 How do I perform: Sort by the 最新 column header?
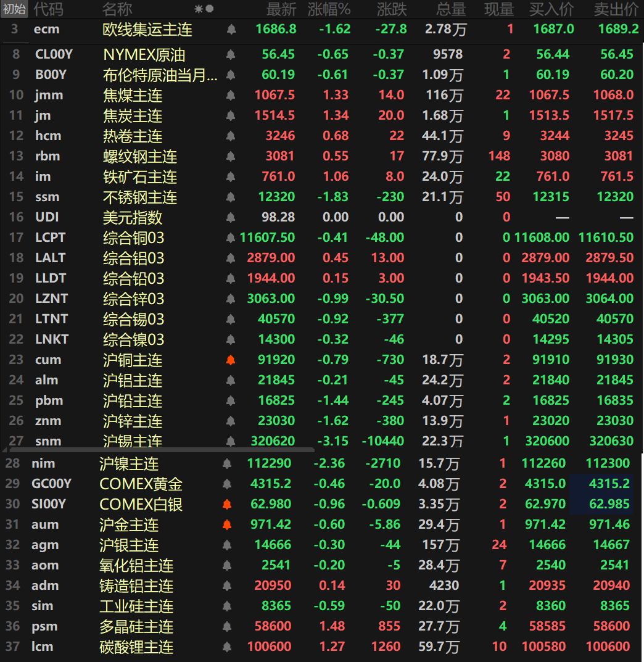281,9
